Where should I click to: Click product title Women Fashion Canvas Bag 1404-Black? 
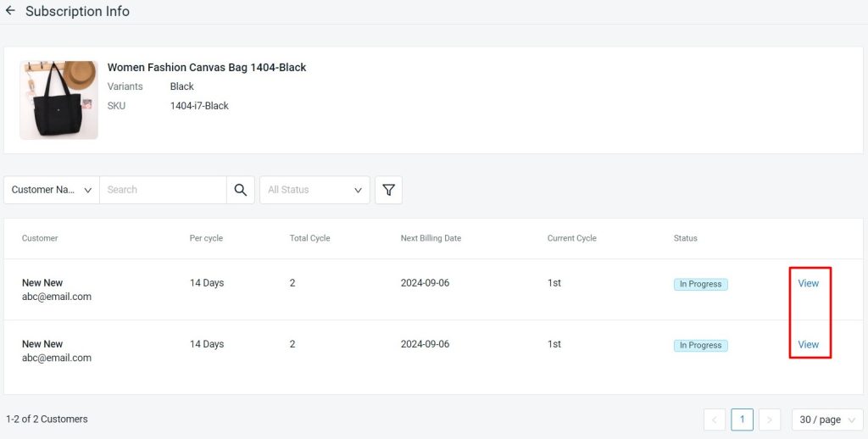pyautogui.click(x=207, y=68)
